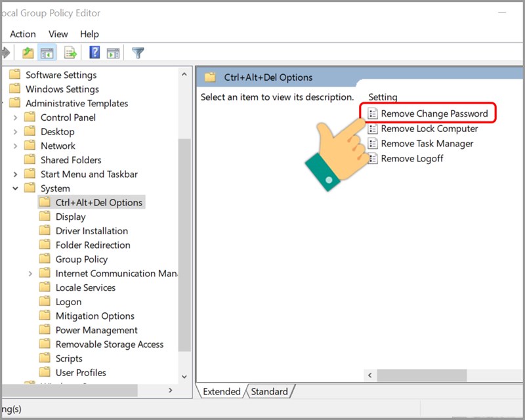Expand the Internet Communication Management folder
The width and height of the screenshot is (525, 420).
tap(30, 274)
